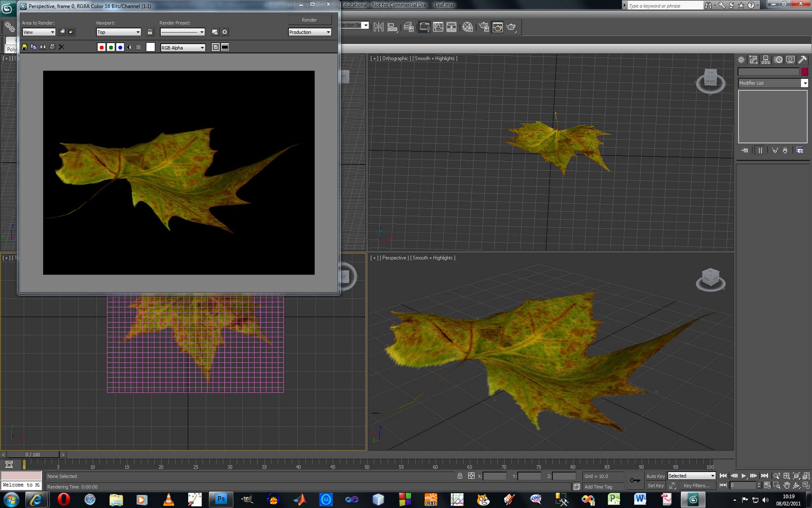Select the Mirror tool in the main toolbar
Screen dimensions: 812x508
click(379, 27)
